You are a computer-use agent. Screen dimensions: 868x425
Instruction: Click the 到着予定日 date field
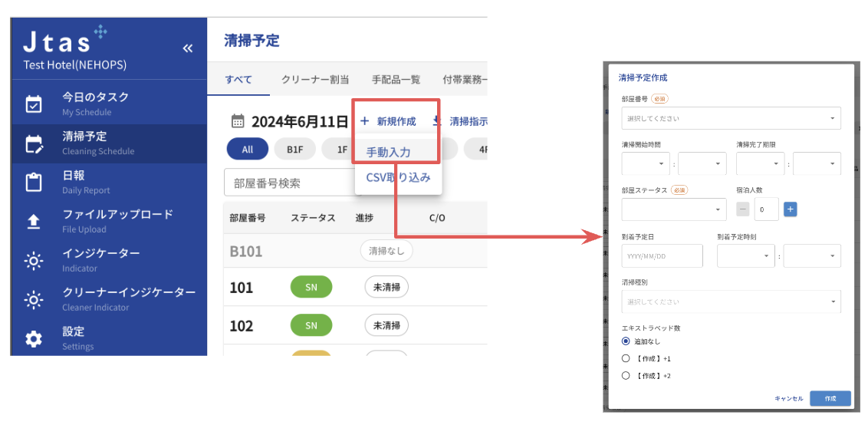[662, 255]
